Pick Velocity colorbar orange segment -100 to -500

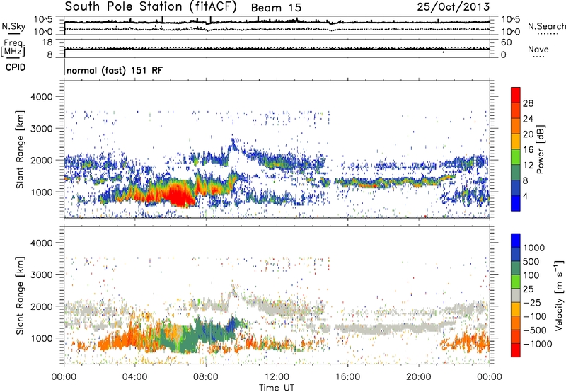[x=516, y=323]
